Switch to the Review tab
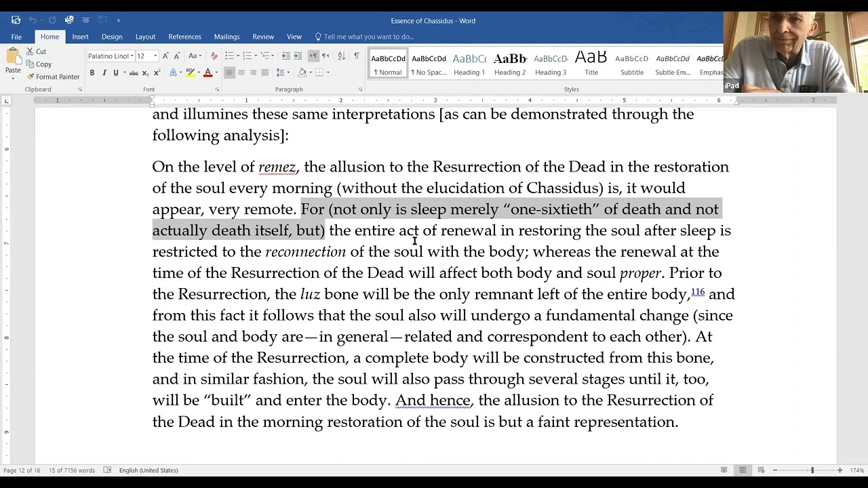This screenshot has width=868, height=488. point(263,37)
